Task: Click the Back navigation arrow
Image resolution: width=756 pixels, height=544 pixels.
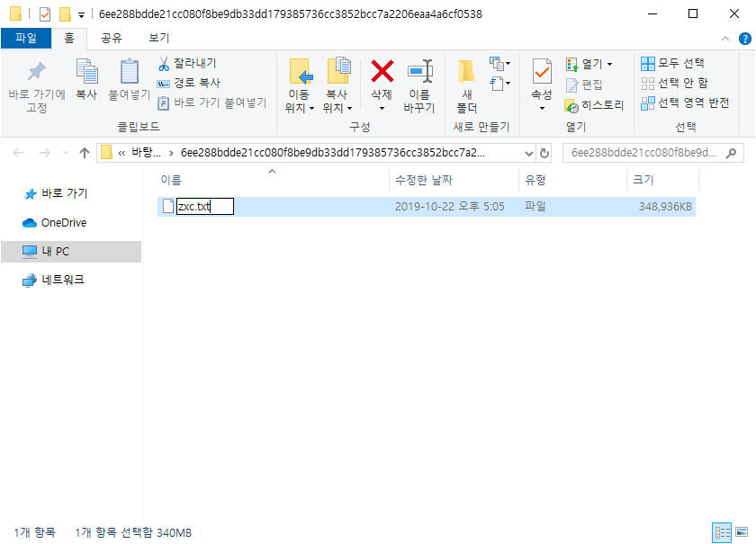Action: coord(18,153)
